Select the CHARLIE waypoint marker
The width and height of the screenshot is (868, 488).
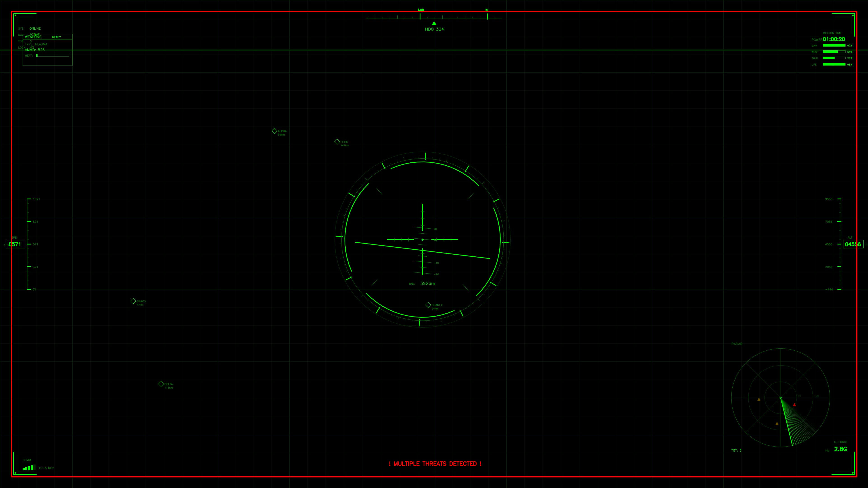[x=428, y=305]
